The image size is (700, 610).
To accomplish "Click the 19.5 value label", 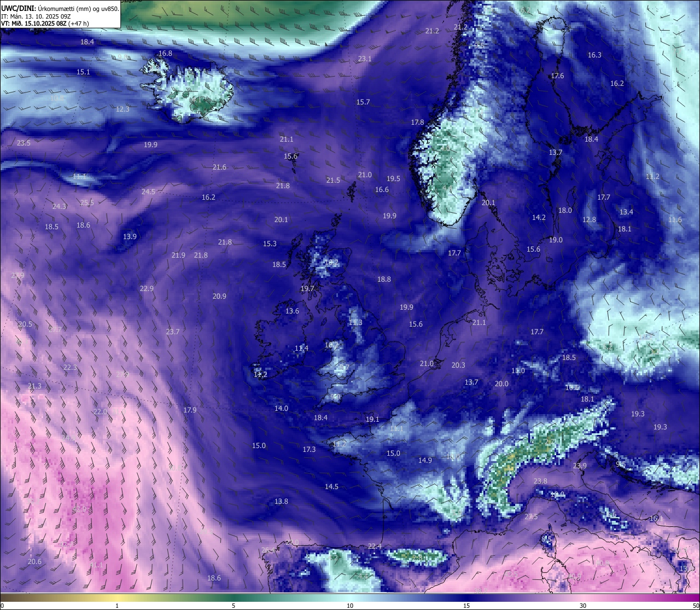I will point(393,179).
